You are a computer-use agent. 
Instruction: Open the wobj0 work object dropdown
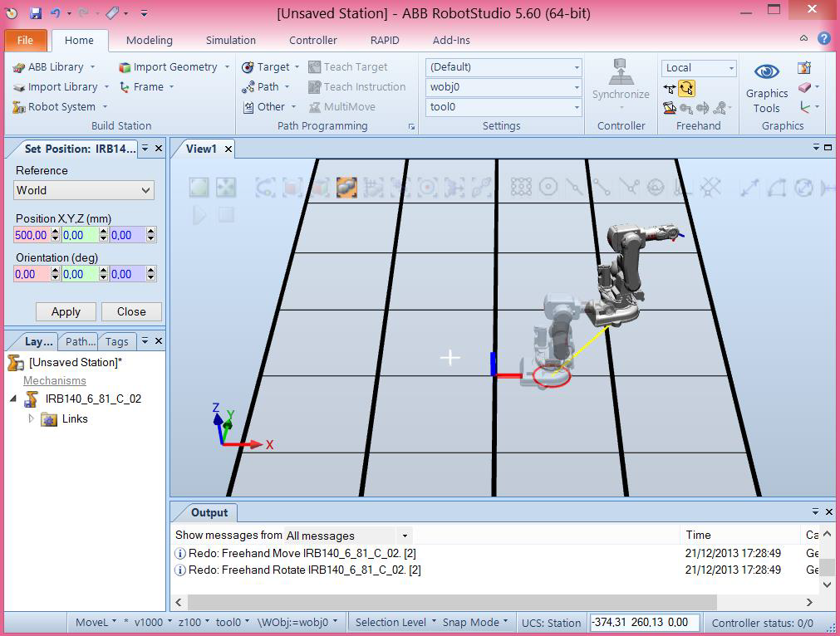(x=577, y=86)
